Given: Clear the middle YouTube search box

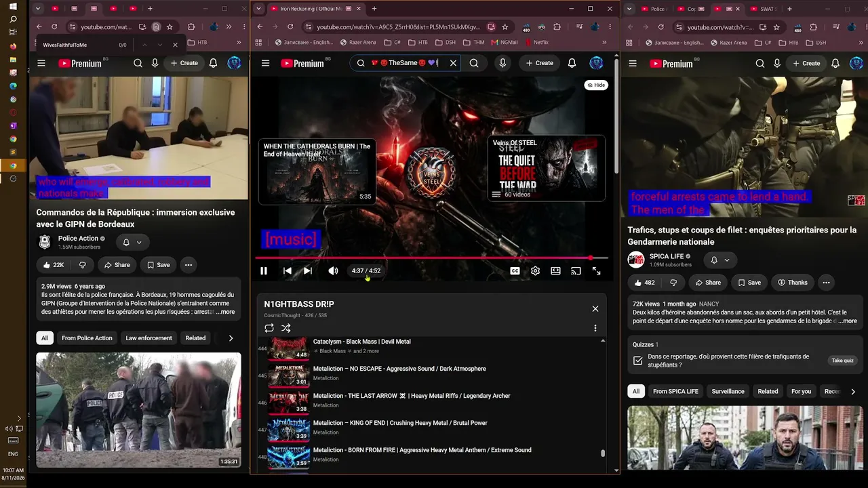Looking at the screenshot, I should [x=453, y=63].
